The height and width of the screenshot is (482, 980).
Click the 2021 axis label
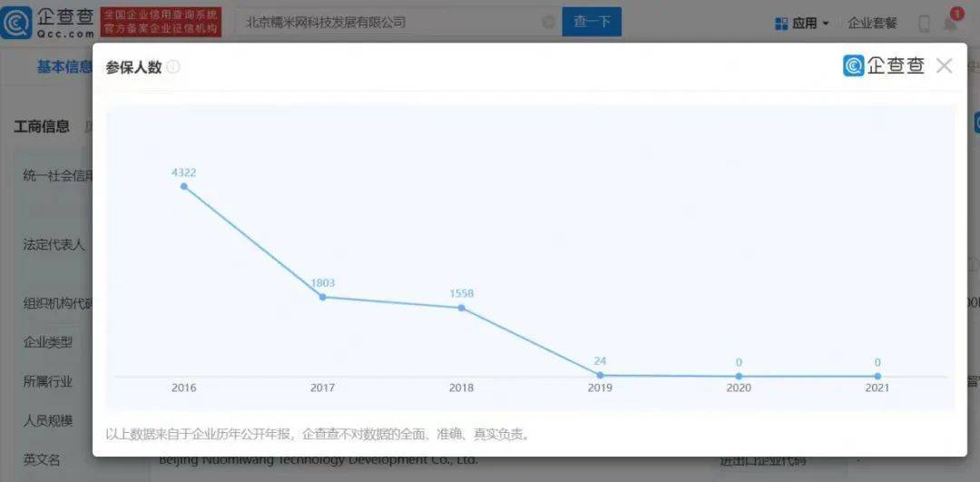[x=877, y=389]
